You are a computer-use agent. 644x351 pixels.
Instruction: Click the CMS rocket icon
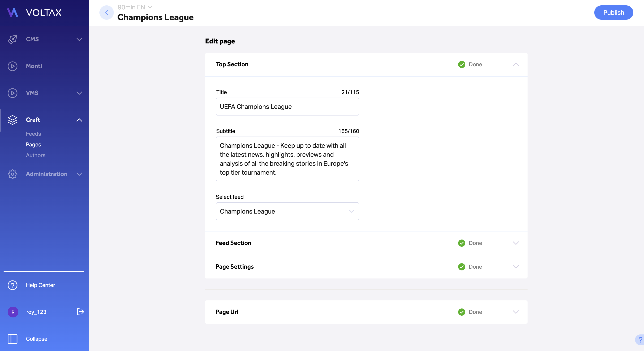pos(13,39)
